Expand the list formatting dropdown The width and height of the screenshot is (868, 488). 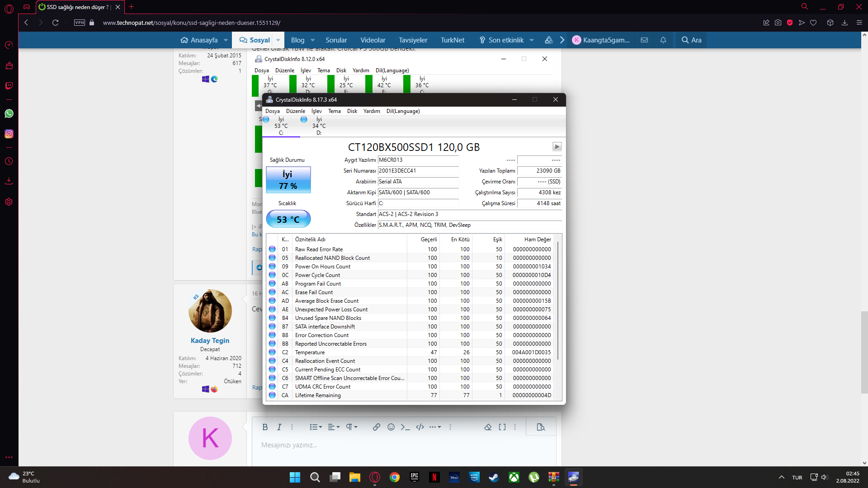tap(316, 427)
